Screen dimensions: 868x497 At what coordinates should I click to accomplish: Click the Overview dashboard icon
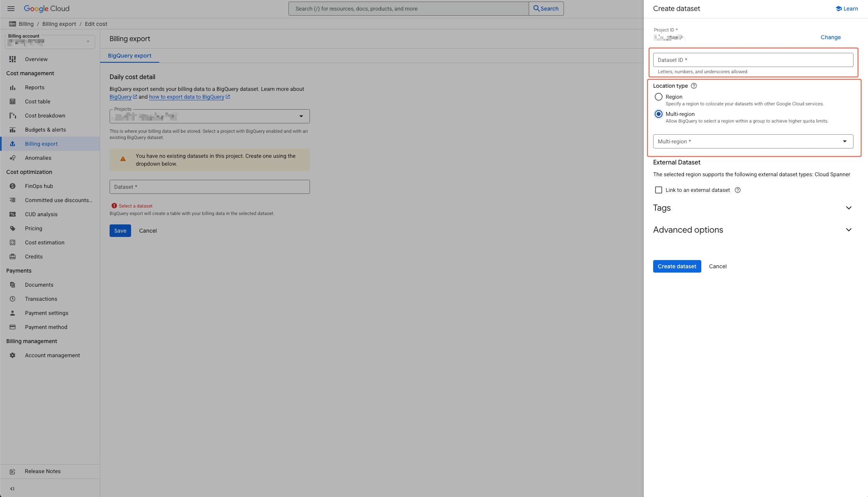[x=13, y=59]
